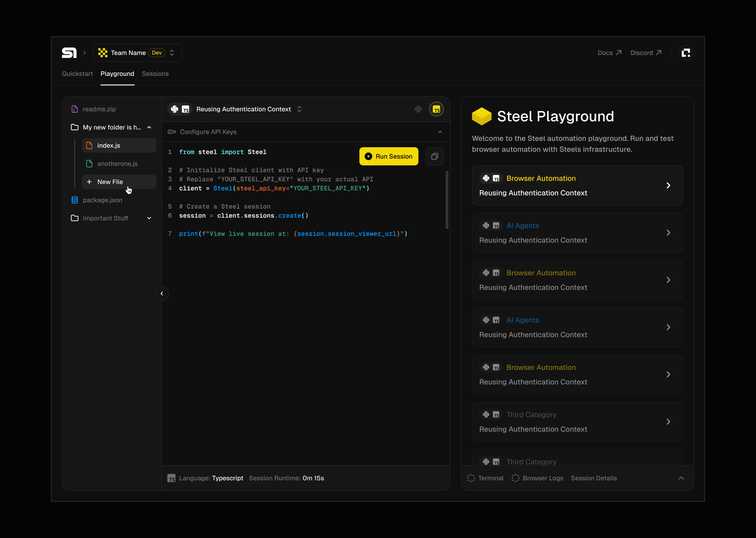Click the code editor vertical scrollbar
The height and width of the screenshot is (538, 756).
447,200
